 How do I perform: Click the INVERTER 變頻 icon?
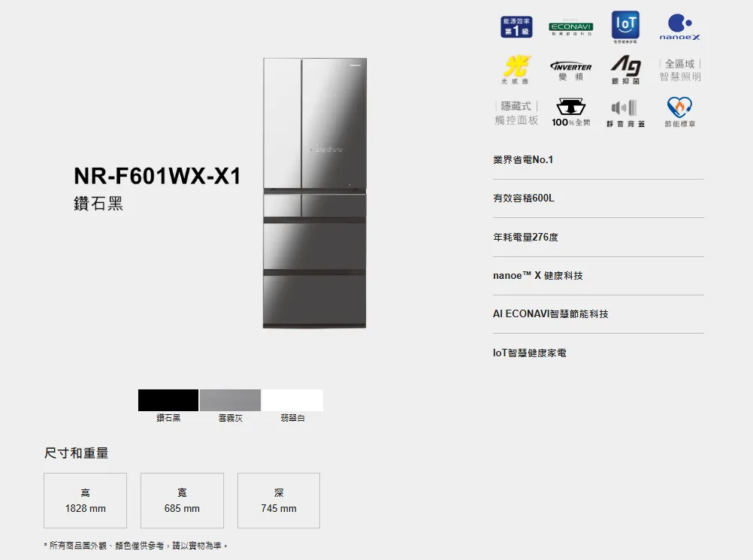coord(570,71)
